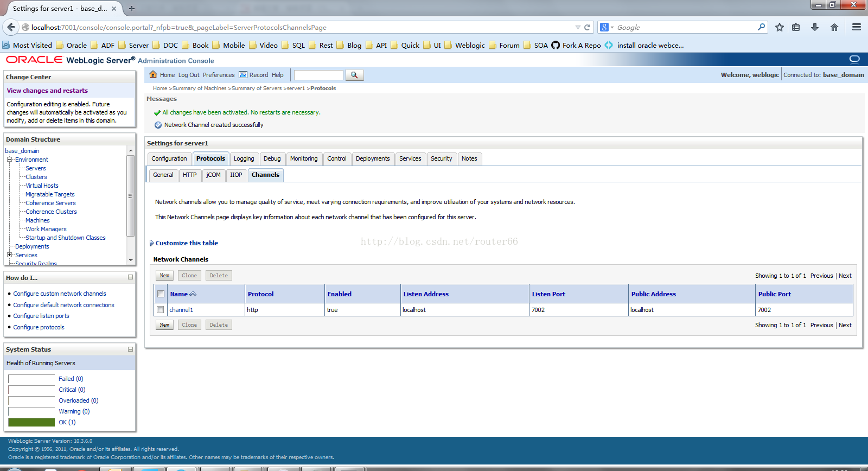Open the downloads arrow icon
The height and width of the screenshot is (471, 868).
(x=815, y=27)
